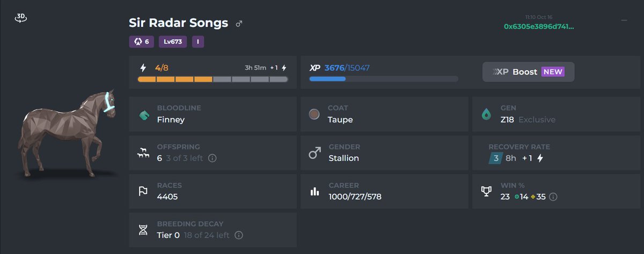Click the energy lightning bolt icon
The height and width of the screenshot is (254, 644).
(x=143, y=68)
